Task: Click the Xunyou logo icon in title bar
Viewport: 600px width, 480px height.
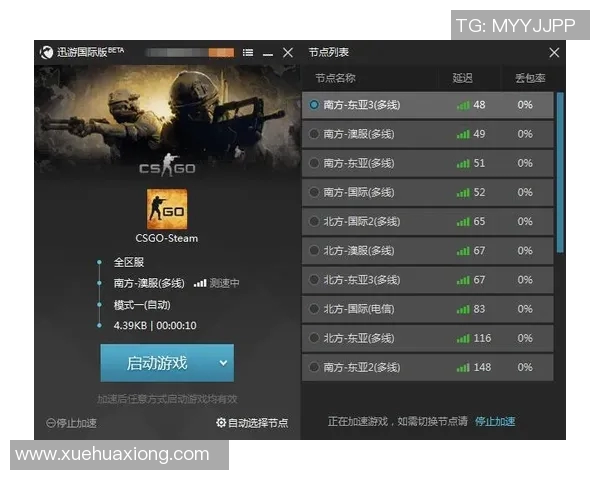Action: [47, 52]
